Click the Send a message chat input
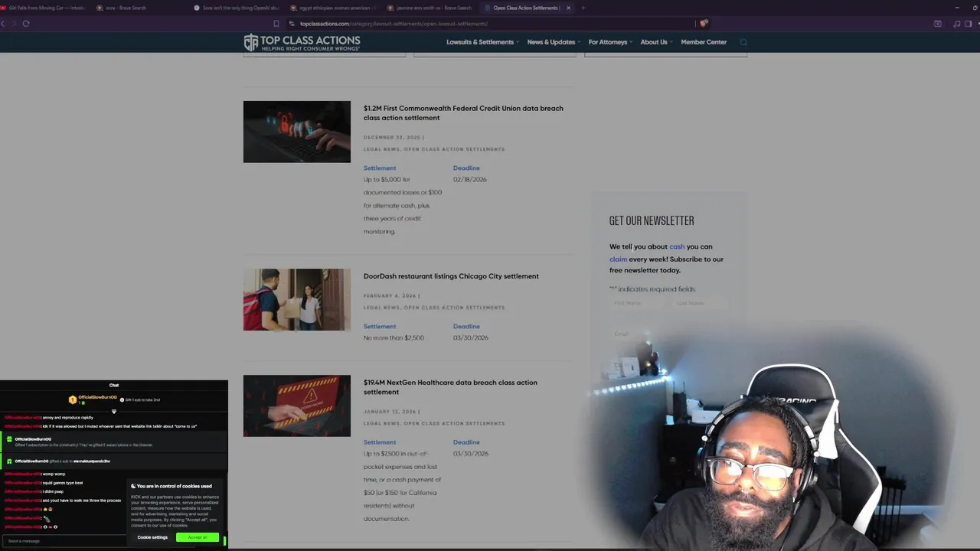This screenshot has height=551, width=980. [x=65, y=541]
